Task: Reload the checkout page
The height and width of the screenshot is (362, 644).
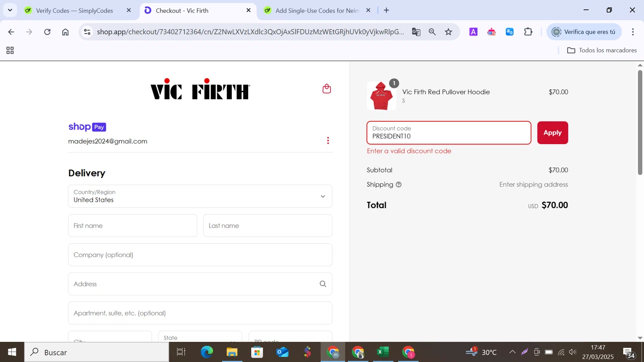Action: (48, 32)
